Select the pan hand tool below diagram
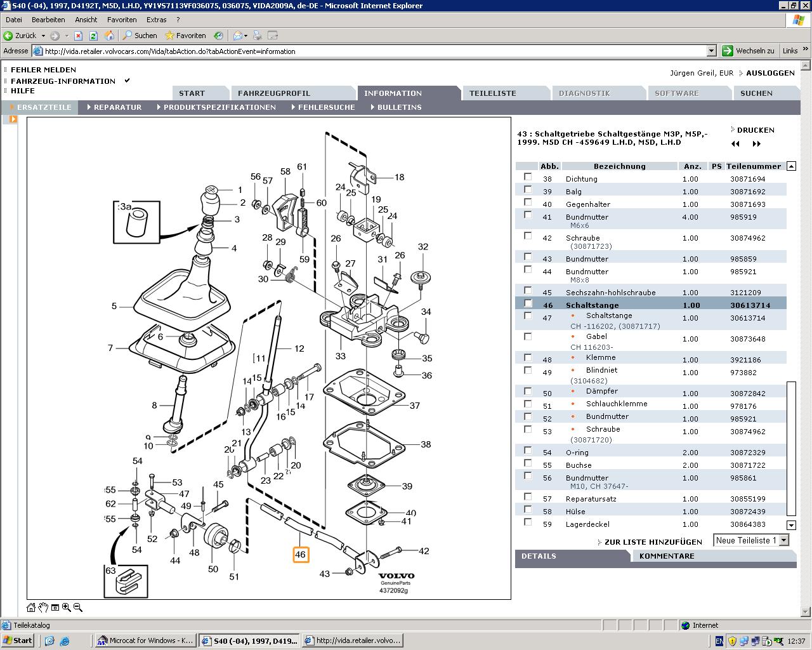 (x=43, y=607)
